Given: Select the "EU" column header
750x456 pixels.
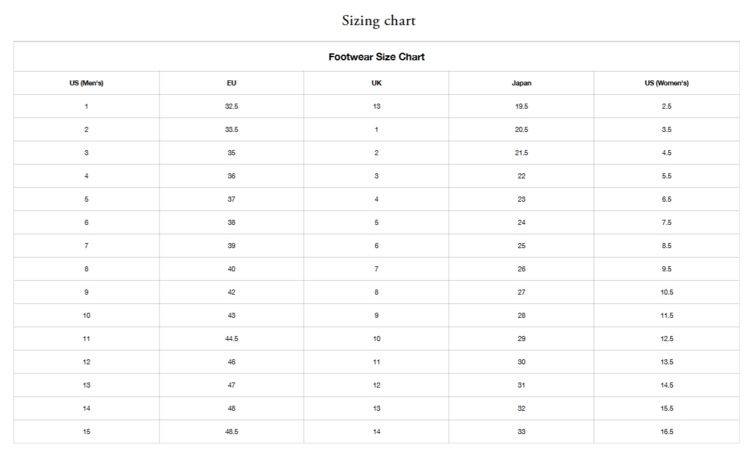Looking at the screenshot, I should [231, 83].
